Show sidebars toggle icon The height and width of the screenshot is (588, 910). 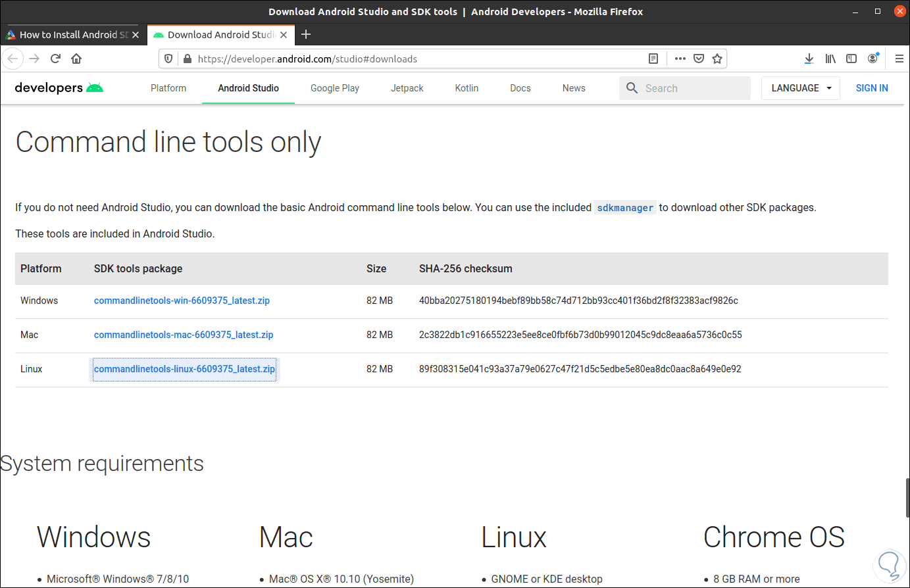tap(851, 59)
